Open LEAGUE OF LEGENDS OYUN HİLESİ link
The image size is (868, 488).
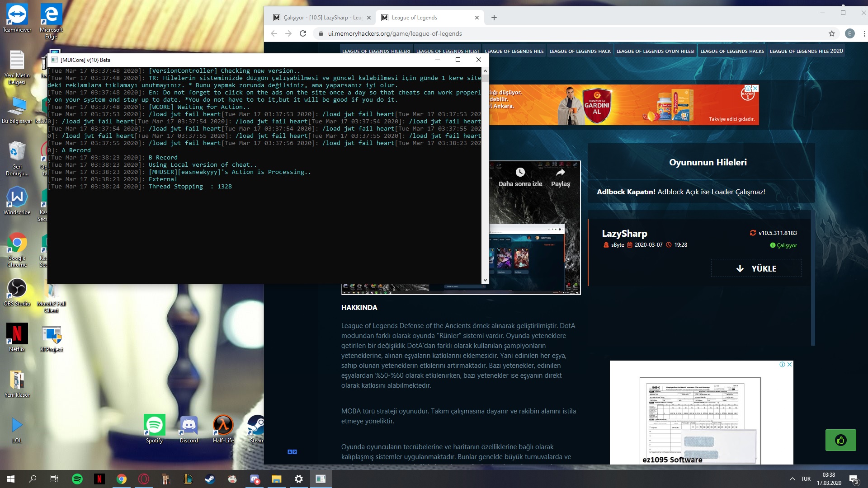tap(656, 51)
